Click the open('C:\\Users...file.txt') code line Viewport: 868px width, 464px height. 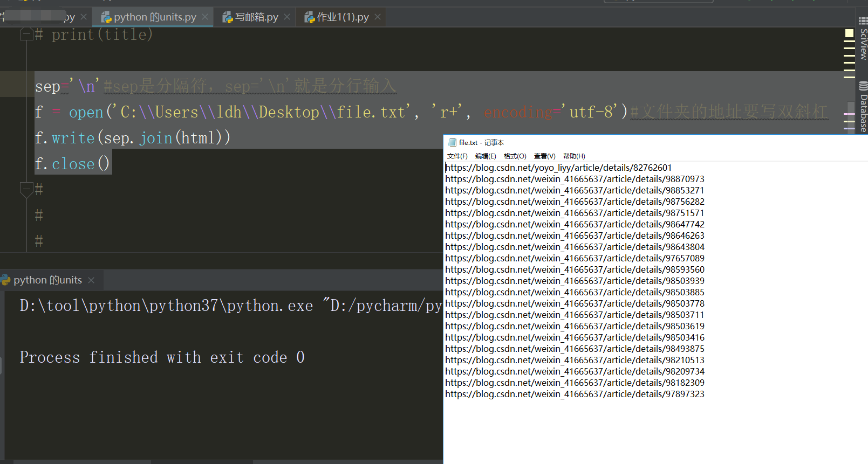point(432,112)
